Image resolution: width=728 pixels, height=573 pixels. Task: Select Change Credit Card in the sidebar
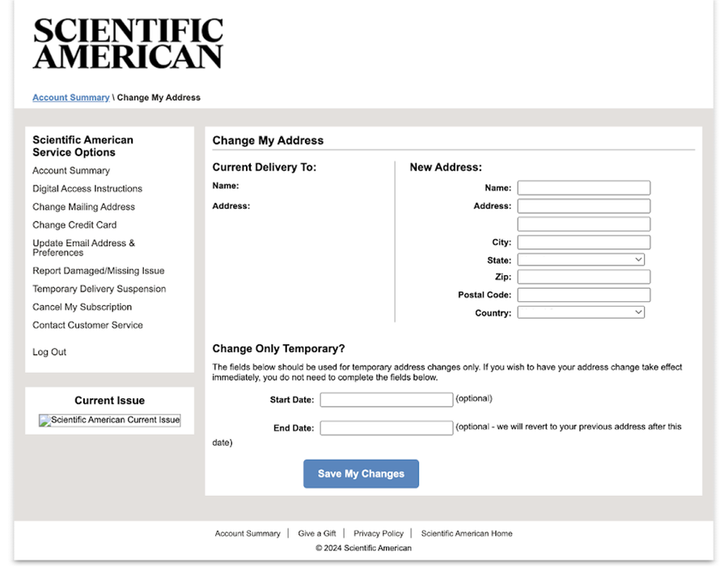(x=74, y=225)
